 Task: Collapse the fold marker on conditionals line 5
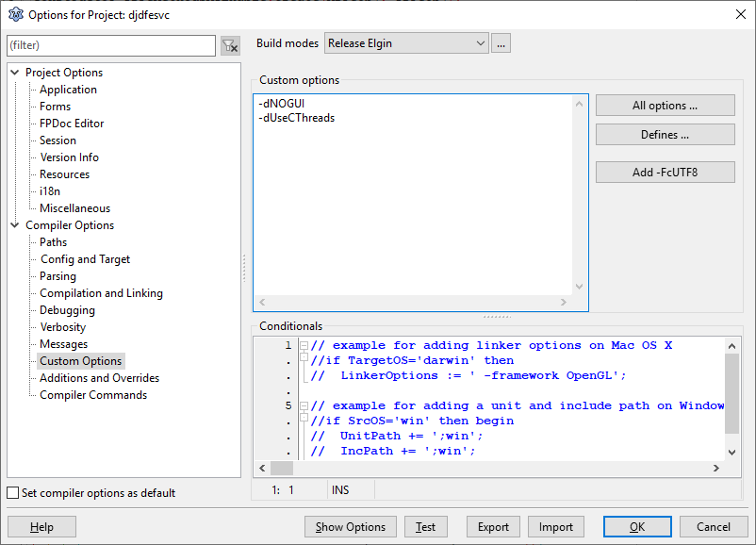tap(304, 405)
